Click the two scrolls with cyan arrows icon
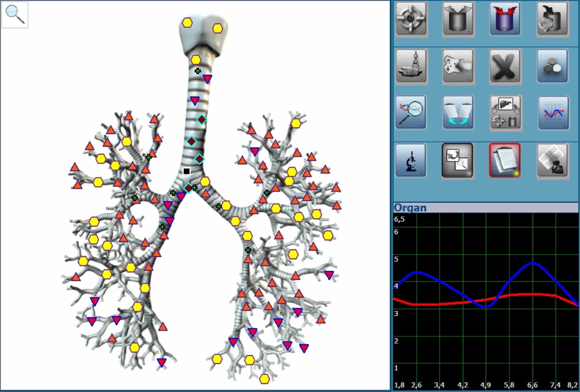The image size is (580, 392). pos(458,112)
